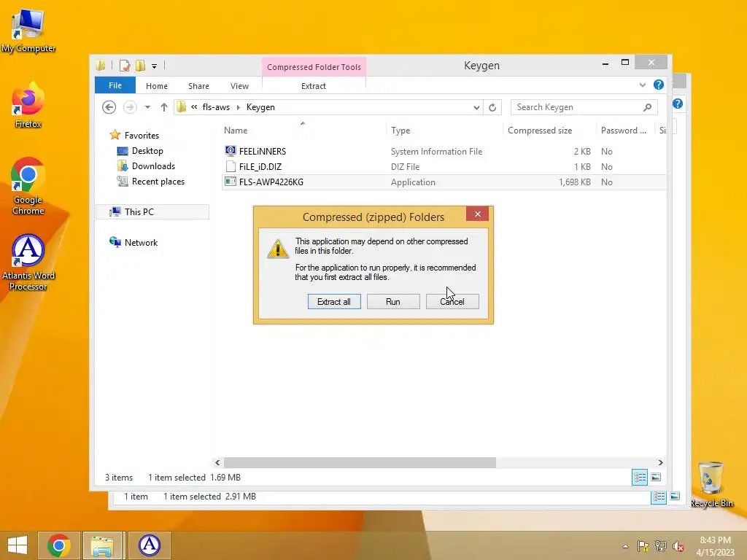Open the Share ribbon tab
The image size is (747, 560).
pos(198,86)
